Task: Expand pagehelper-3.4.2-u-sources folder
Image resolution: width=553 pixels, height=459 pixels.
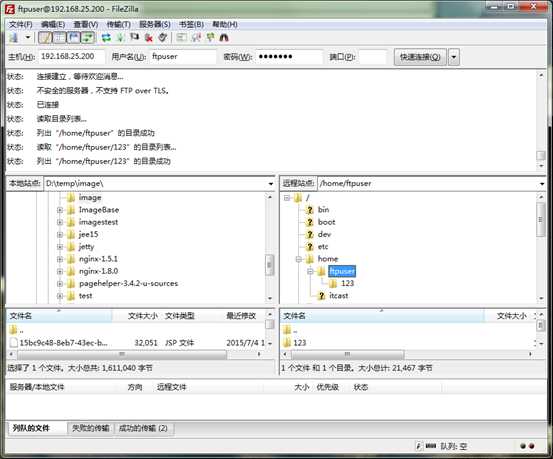Action: pyautogui.click(x=60, y=284)
